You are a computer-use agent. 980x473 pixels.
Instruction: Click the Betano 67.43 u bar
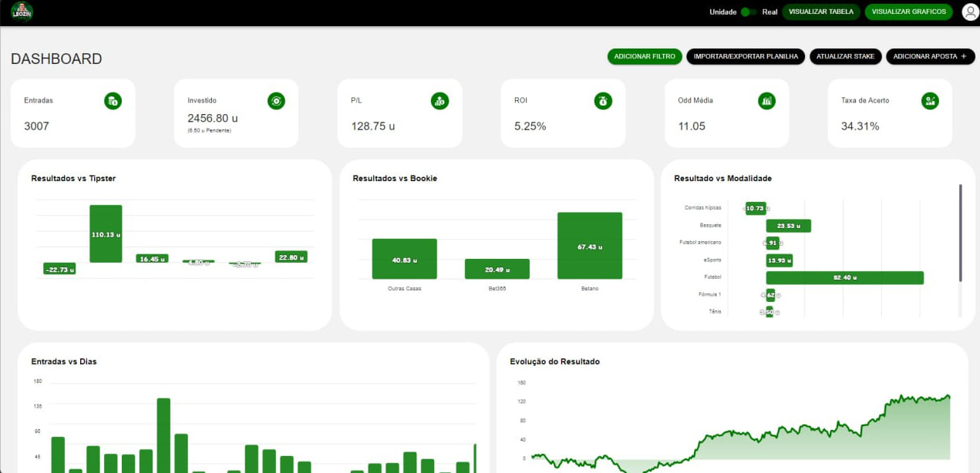pyautogui.click(x=589, y=246)
